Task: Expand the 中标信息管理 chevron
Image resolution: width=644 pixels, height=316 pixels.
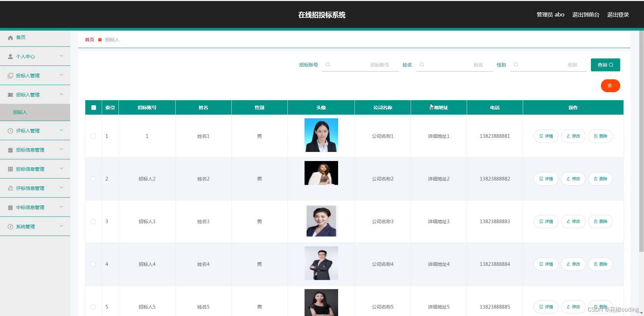Action: point(61,207)
